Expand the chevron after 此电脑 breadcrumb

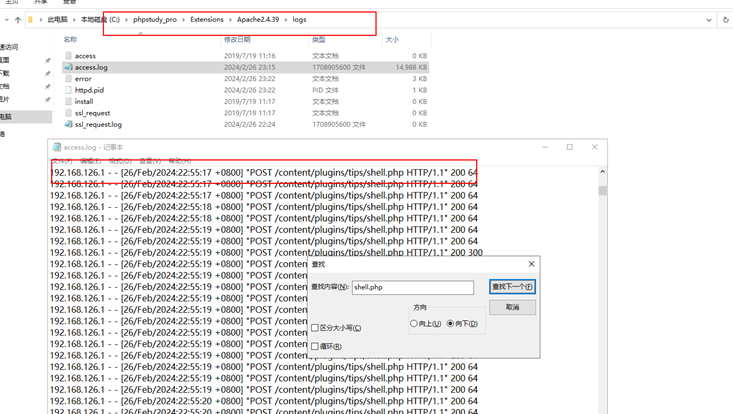[x=74, y=20]
